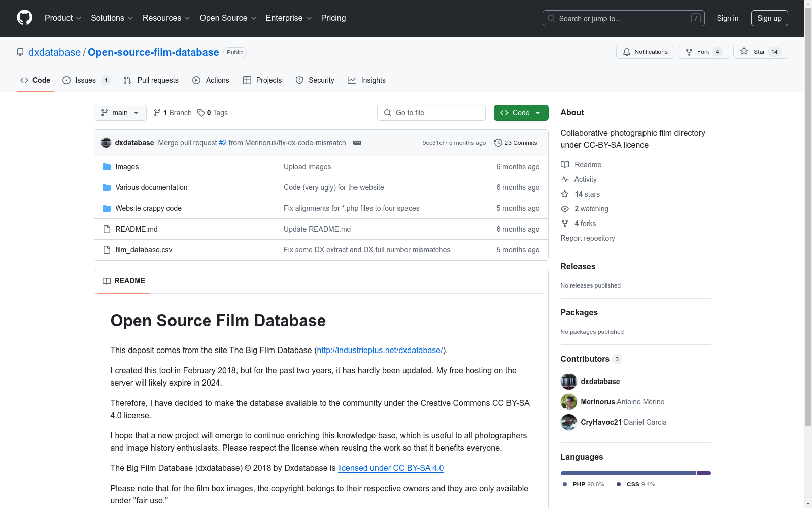Open the Actions tab
This screenshot has height=508, width=812.
click(x=211, y=80)
